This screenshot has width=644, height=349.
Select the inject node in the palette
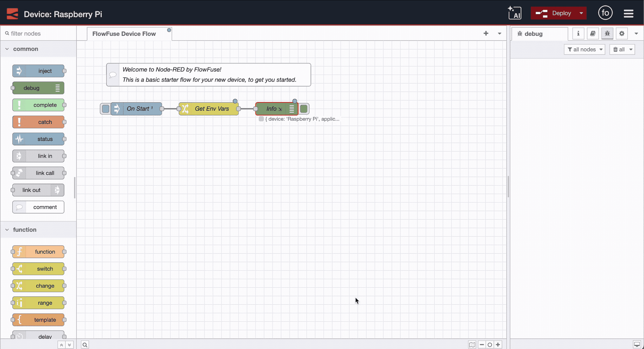(39, 71)
